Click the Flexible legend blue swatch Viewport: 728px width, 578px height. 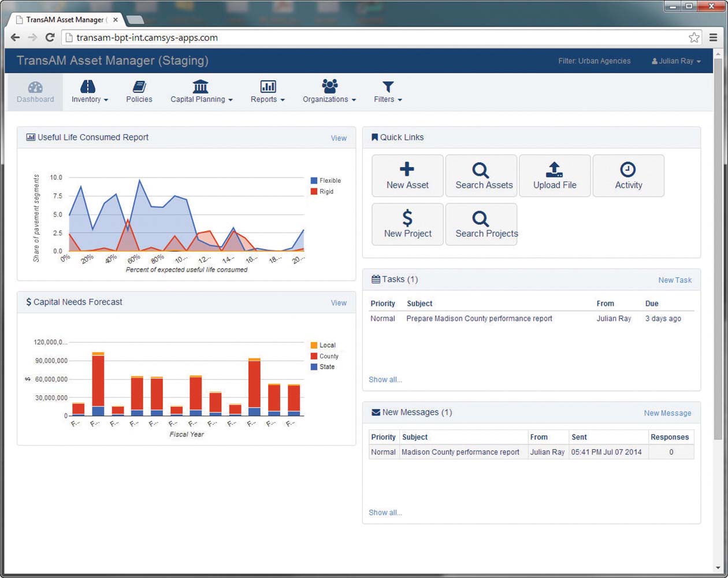[314, 180]
